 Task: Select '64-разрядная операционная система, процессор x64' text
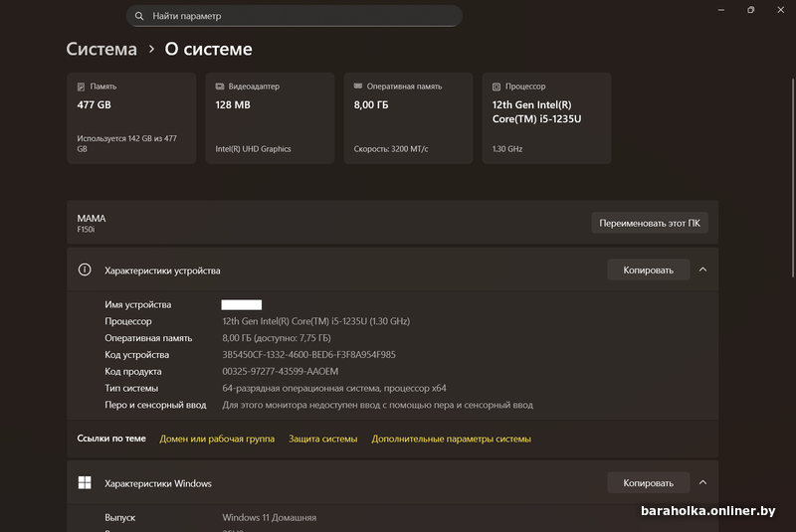[x=334, y=388]
